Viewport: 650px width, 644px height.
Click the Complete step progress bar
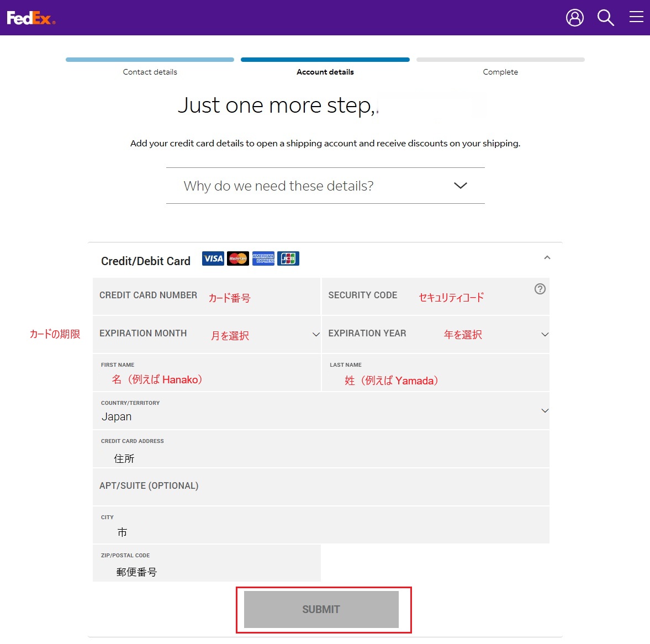(x=500, y=60)
